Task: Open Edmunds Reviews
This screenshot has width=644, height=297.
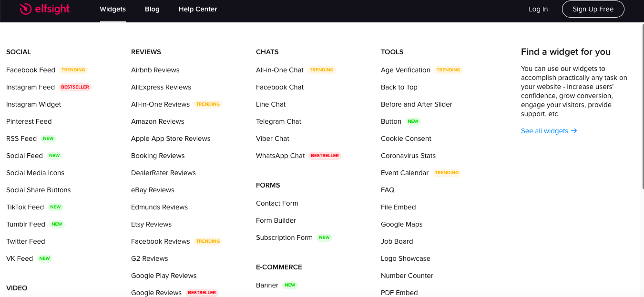Action: pos(160,207)
